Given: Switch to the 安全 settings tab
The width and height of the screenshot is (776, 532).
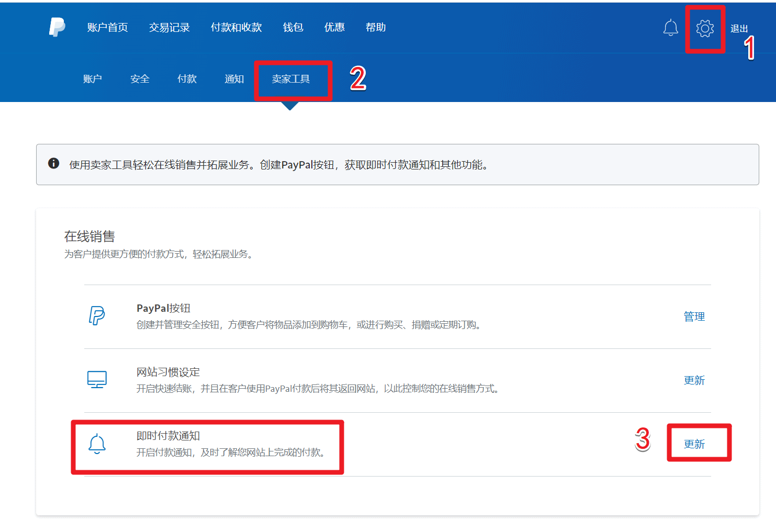Looking at the screenshot, I should click(140, 79).
